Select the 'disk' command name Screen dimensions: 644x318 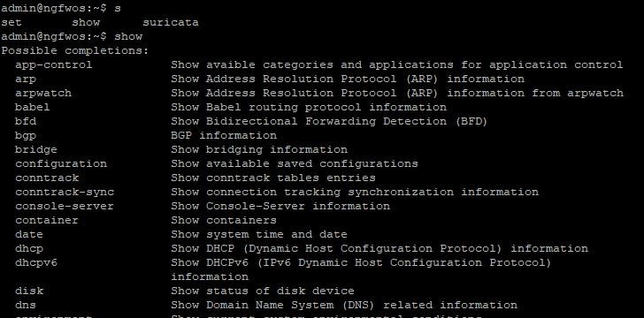coord(29,291)
